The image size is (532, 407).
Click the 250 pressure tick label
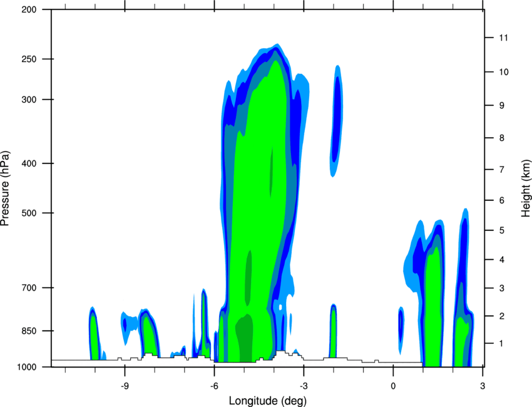point(29,59)
